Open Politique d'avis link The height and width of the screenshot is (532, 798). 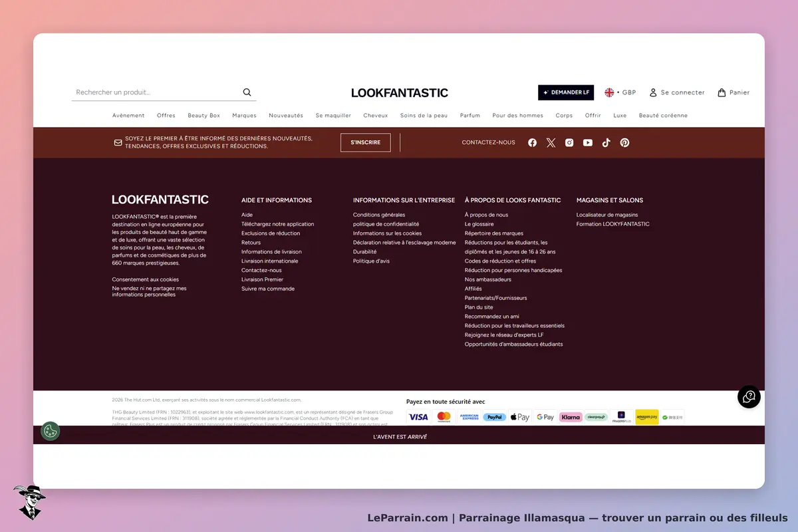click(x=372, y=261)
